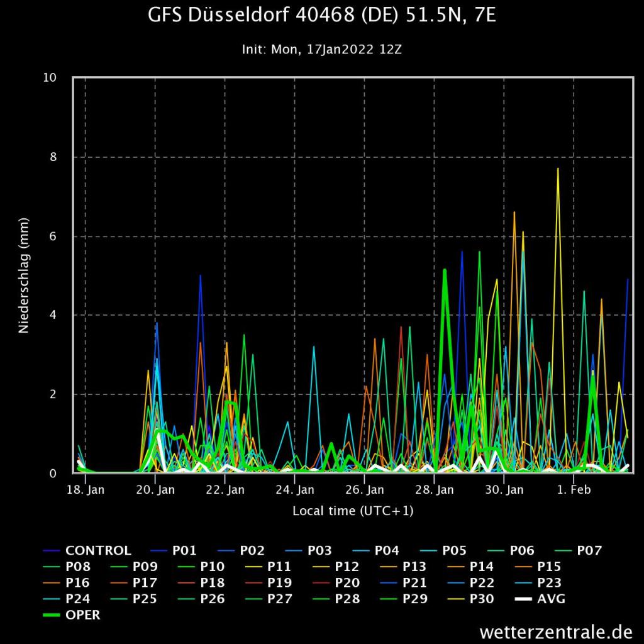Click the 1. Feb x-axis label
Image resolution: width=644 pixels, height=644 pixels.
574,489
